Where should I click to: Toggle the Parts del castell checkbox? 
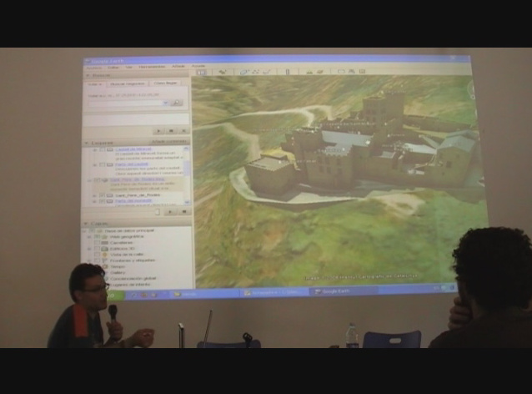(102, 164)
